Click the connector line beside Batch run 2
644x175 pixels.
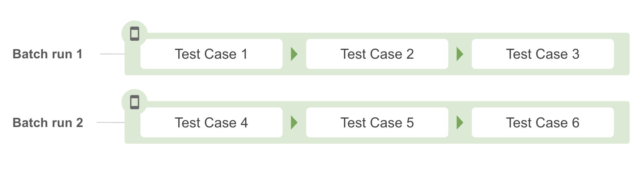coord(111,123)
